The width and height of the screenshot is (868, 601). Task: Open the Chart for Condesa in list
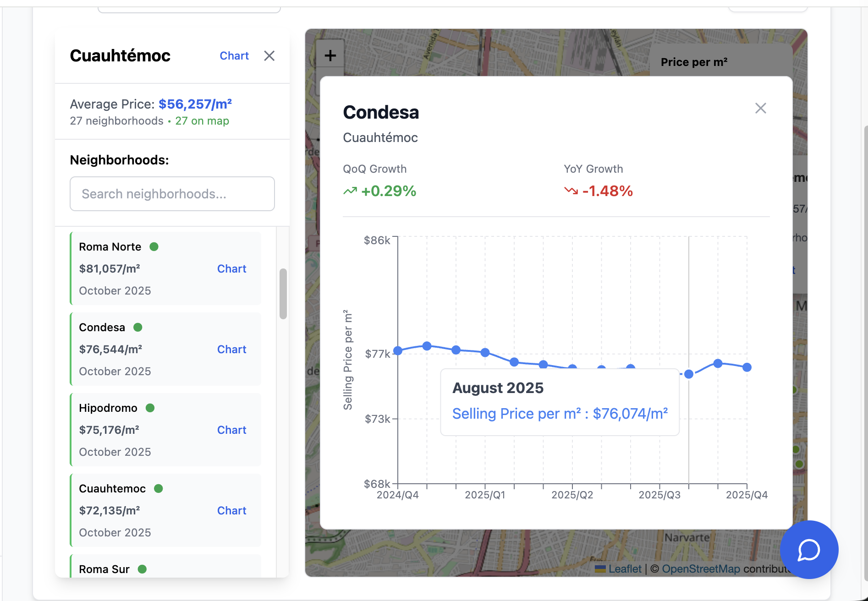point(231,350)
